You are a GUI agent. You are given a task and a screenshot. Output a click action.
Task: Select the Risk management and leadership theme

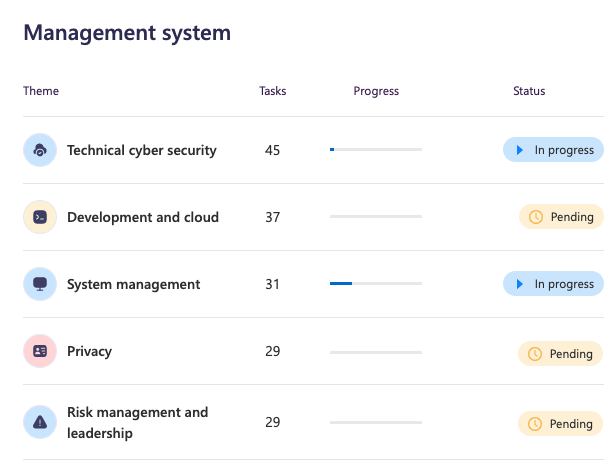pyautogui.click(x=137, y=422)
